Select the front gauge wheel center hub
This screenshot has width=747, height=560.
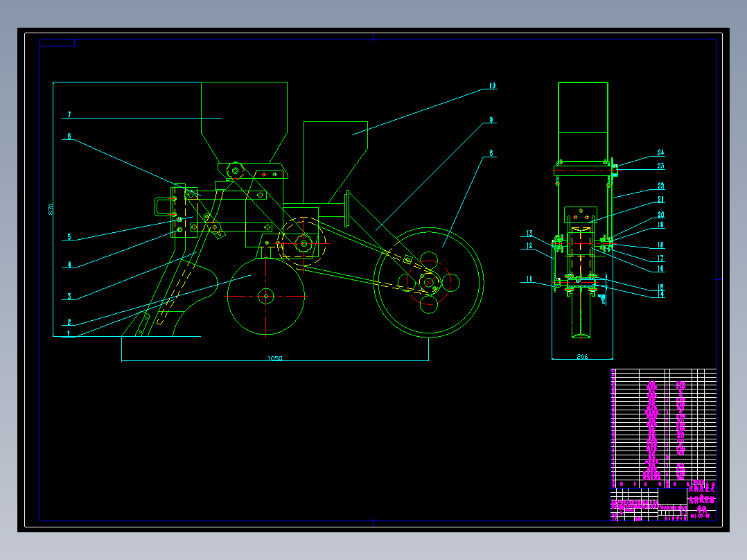[266, 296]
